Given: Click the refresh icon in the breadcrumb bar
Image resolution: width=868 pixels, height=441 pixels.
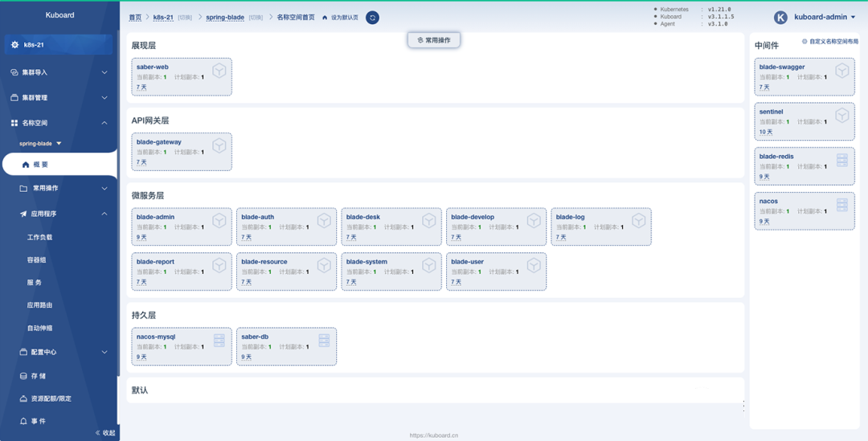Looking at the screenshot, I should coord(372,18).
